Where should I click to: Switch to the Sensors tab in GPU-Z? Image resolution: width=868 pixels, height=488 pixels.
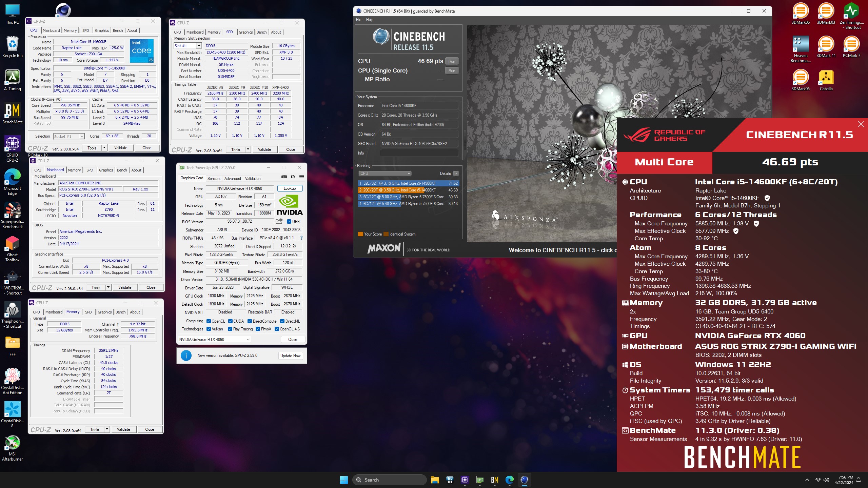214,179
